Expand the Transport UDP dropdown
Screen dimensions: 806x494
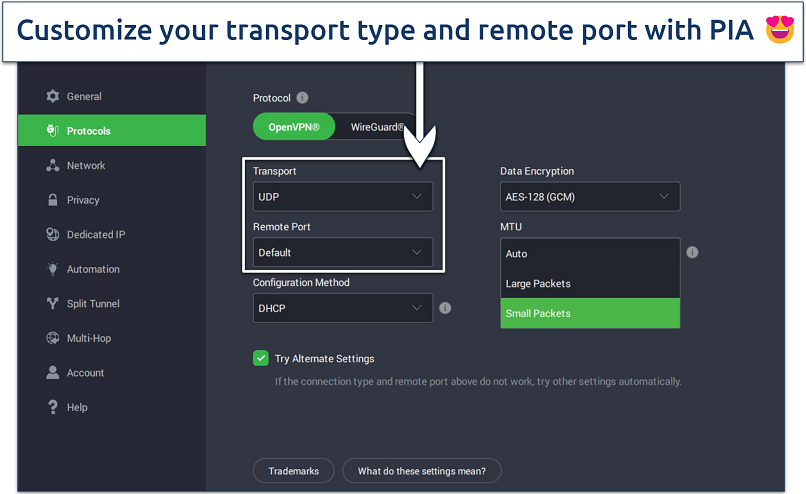(342, 197)
